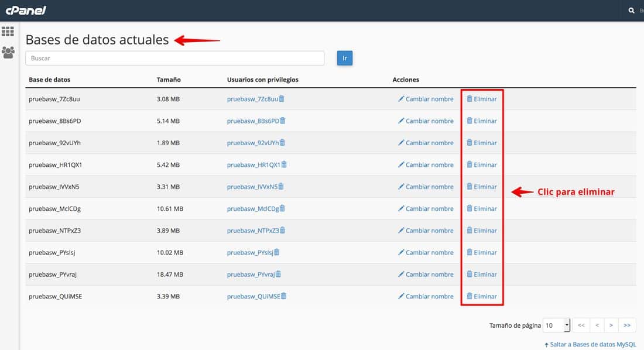Focus the Buscar search field
This screenshot has width=644, height=350.
[x=174, y=58]
